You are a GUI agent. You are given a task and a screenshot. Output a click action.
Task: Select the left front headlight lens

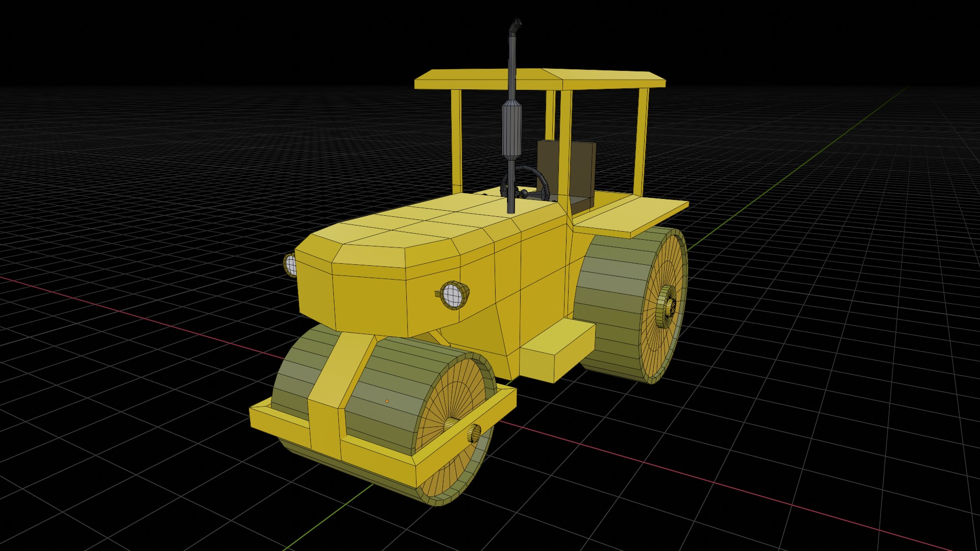tap(290, 264)
